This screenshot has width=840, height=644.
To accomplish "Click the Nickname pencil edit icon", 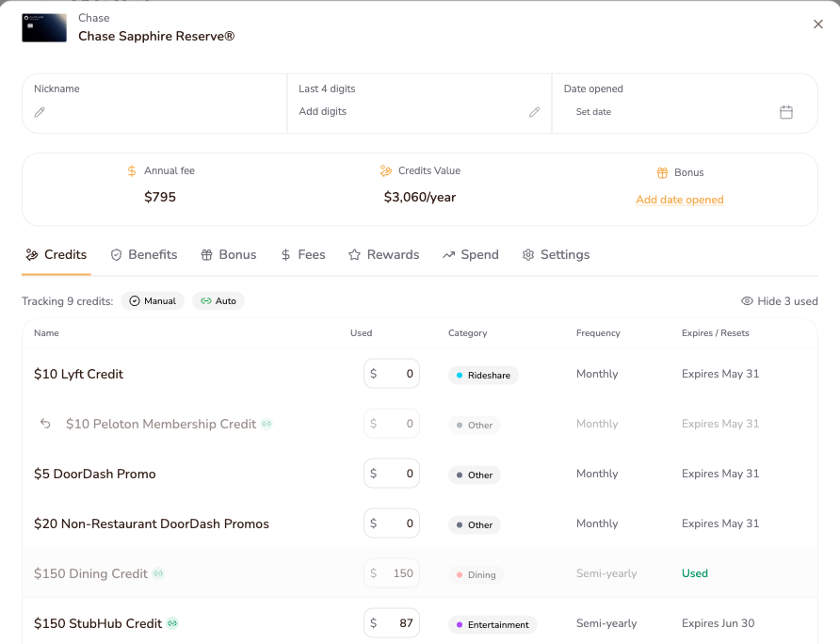I will click(x=40, y=112).
